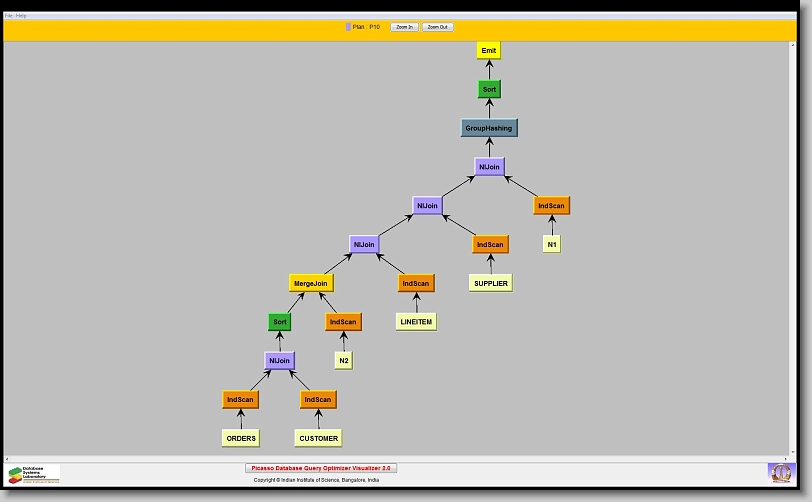This screenshot has height=502, width=812.
Task: Click the topmost NlJoin node
Action: [x=489, y=167]
